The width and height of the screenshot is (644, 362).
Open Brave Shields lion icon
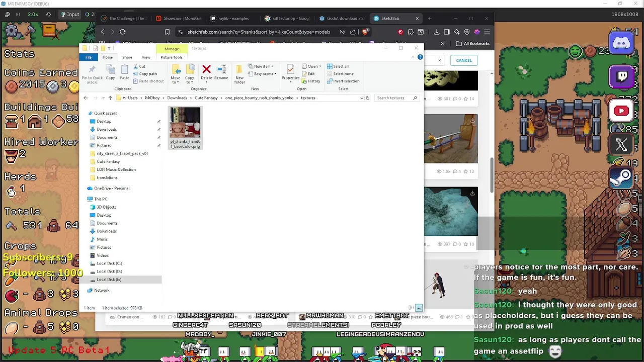click(365, 32)
